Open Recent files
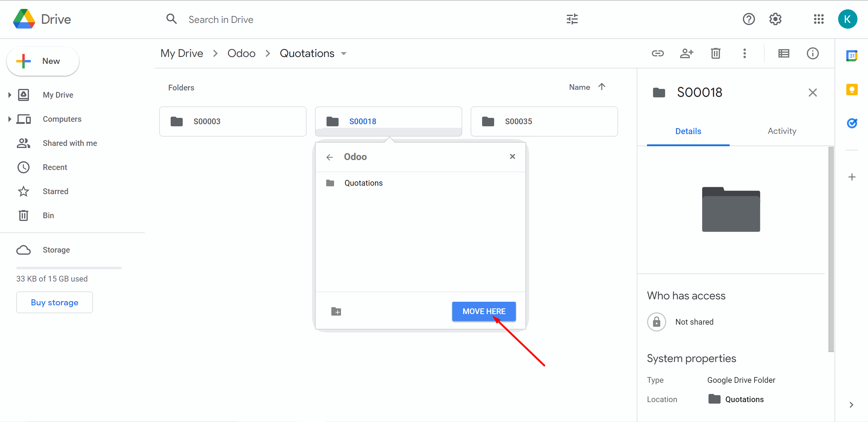The width and height of the screenshot is (868, 422). (55, 167)
